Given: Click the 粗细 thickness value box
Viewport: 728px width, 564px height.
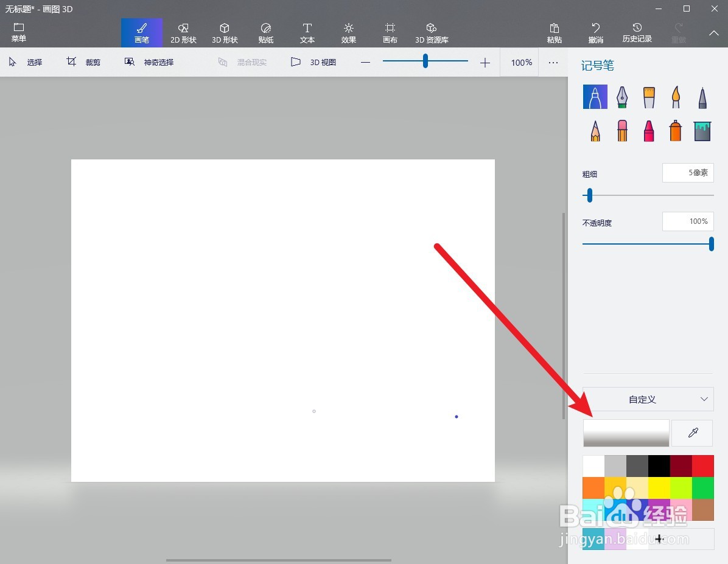Looking at the screenshot, I should pyautogui.click(x=688, y=173).
